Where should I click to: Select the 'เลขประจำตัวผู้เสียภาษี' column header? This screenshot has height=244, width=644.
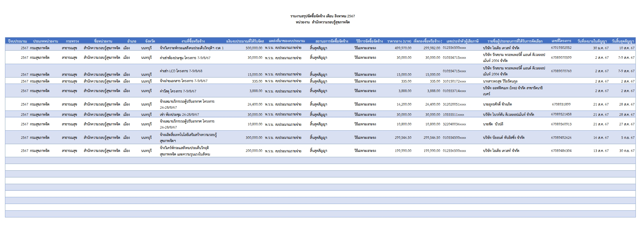point(462,41)
